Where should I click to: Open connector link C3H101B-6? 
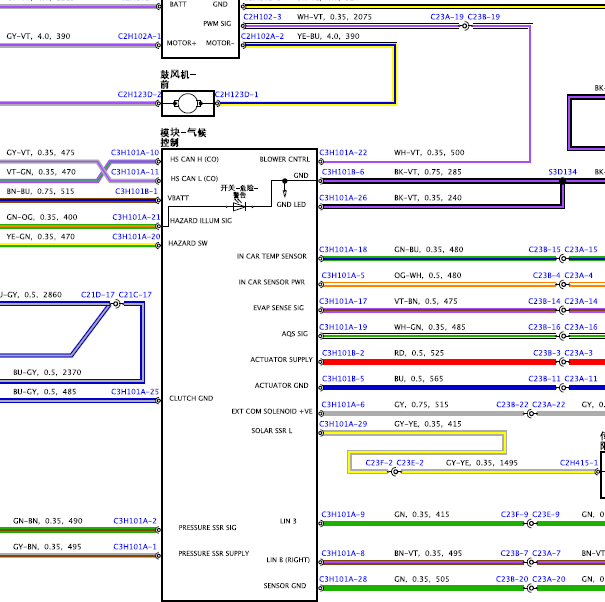pyautogui.click(x=343, y=172)
